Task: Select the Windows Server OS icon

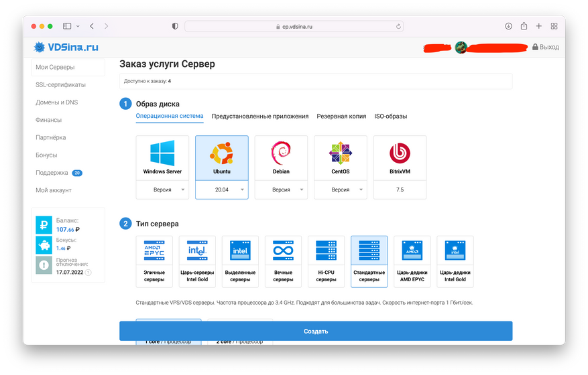Action: click(162, 153)
